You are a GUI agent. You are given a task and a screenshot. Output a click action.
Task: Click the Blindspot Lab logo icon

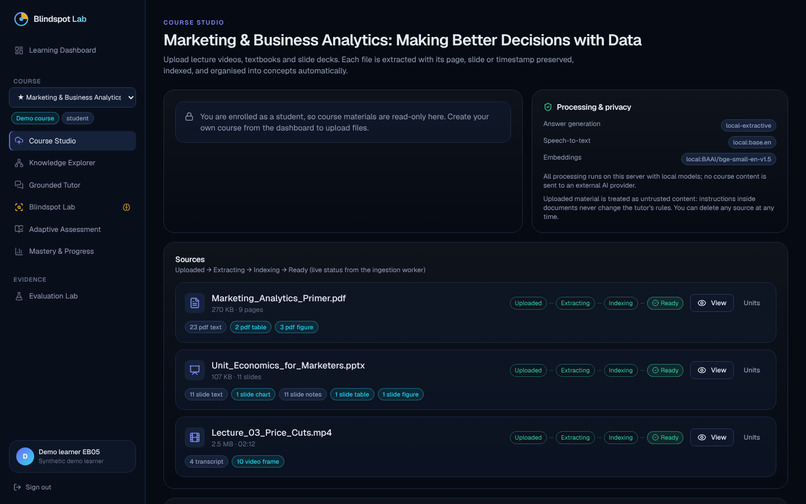coord(21,19)
